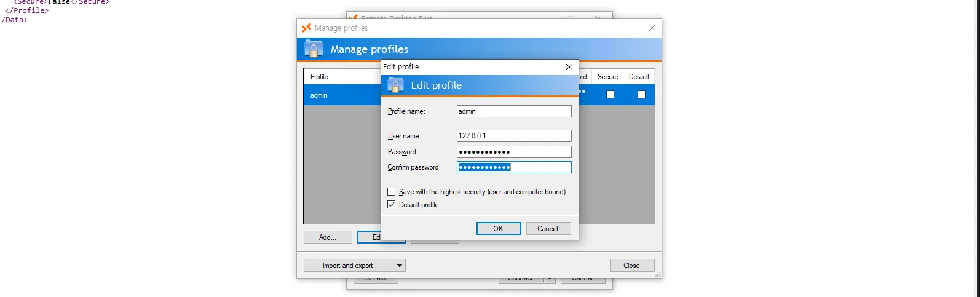
Task: Toggle Default checkbox for admin row
Action: [641, 95]
